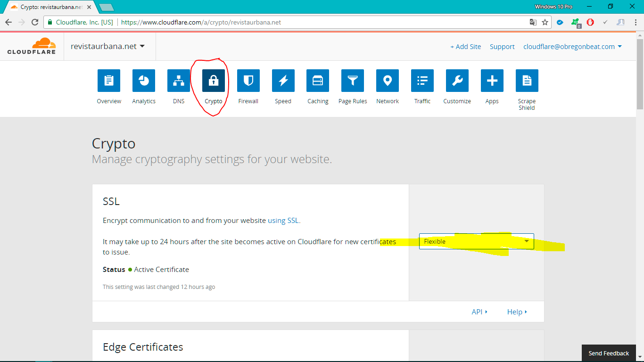Follow the 'using SSL' link
The height and width of the screenshot is (362, 644).
point(283,220)
